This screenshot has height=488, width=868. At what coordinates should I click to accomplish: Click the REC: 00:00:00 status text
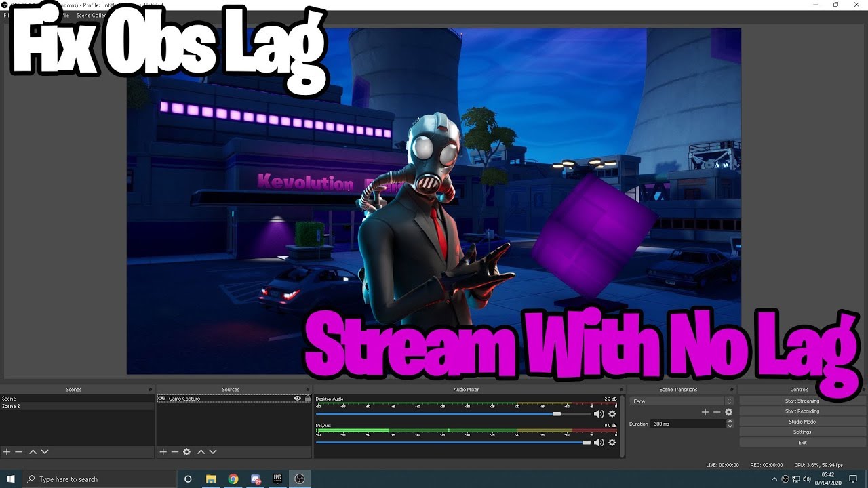766,465
